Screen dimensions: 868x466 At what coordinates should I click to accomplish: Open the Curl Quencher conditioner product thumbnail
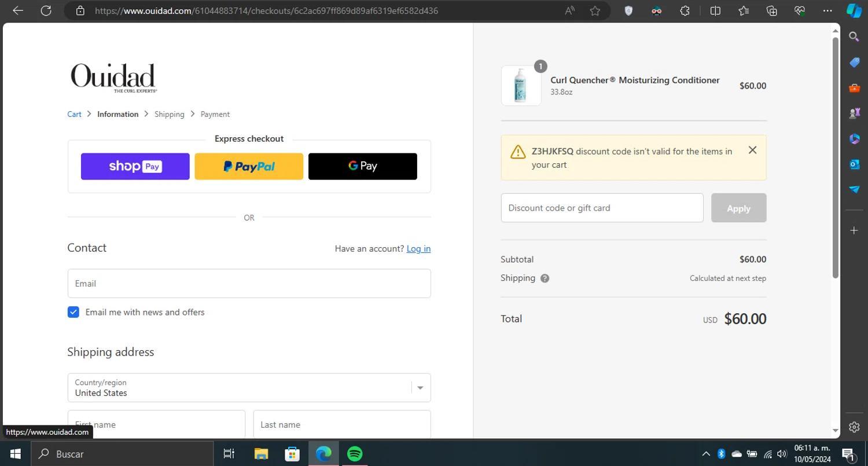coord(521,86)
